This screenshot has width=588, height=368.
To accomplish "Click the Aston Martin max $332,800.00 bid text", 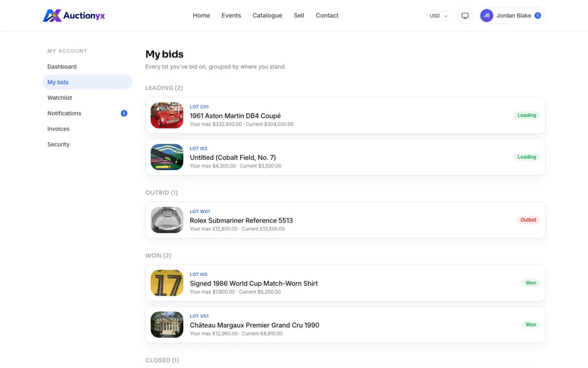I will coord(215,124).
